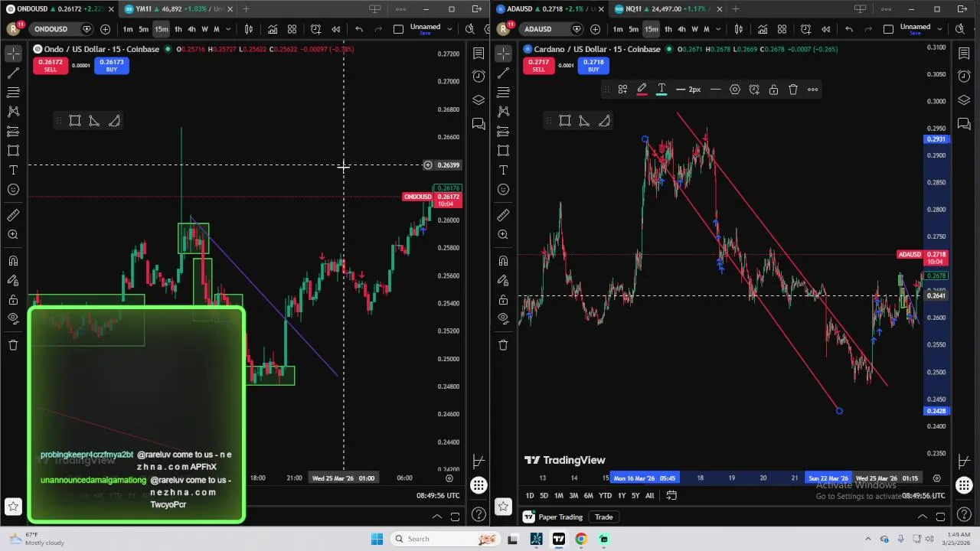Viewport: 980px width, 551px height.
Task: Open candle chart type in ONDOUSD window
Action: 249,29
